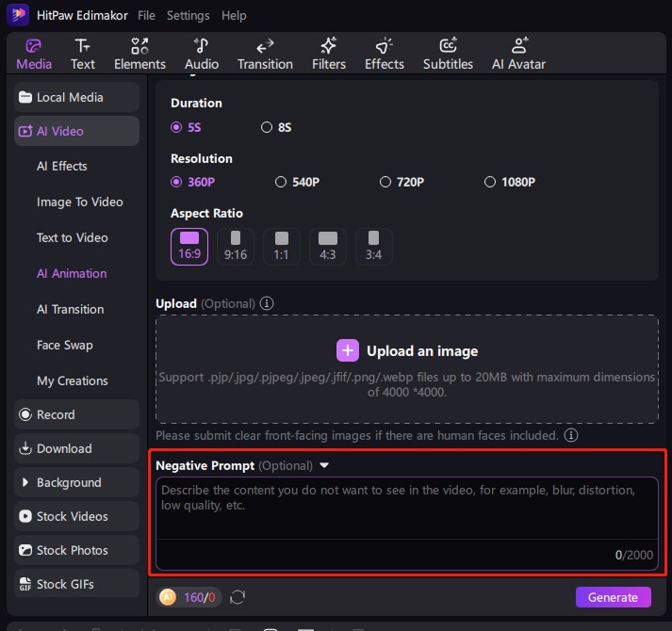Screen dimensions: 672x631
Task: Open the Subtitles panel icon
Action: pos(448,45)
